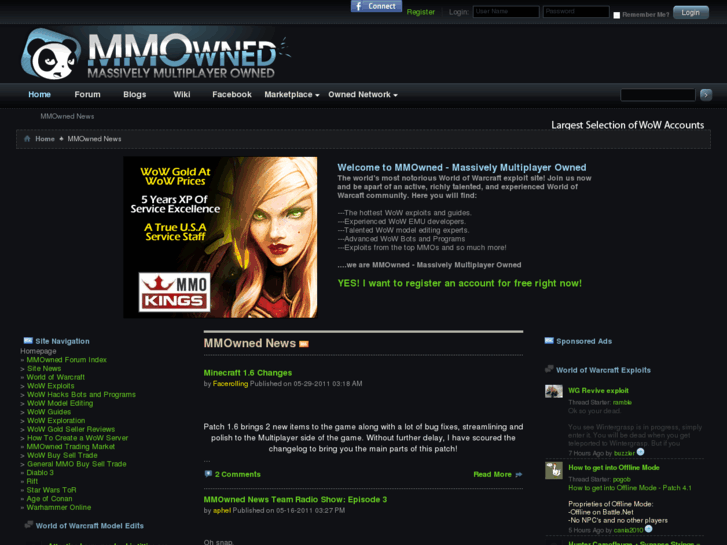
Task: Click WG Revive exploit avatar thumbnail
Action: coord(554,391)
